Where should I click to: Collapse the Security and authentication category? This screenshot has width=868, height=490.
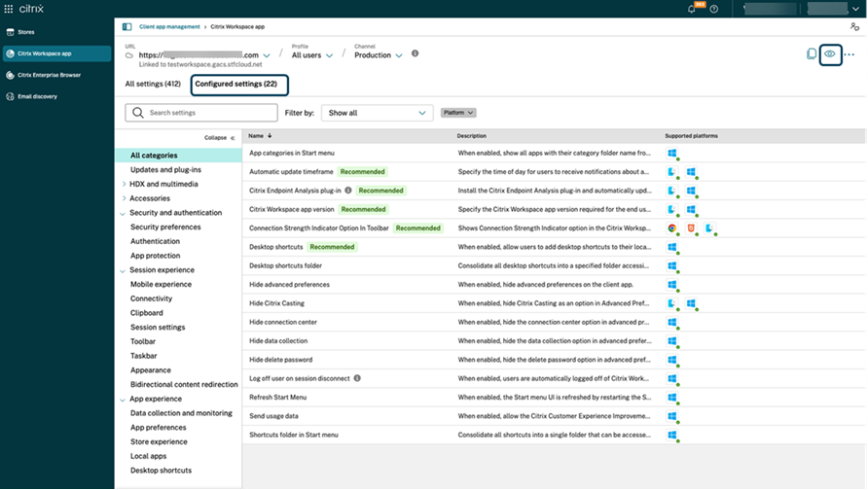123,213
